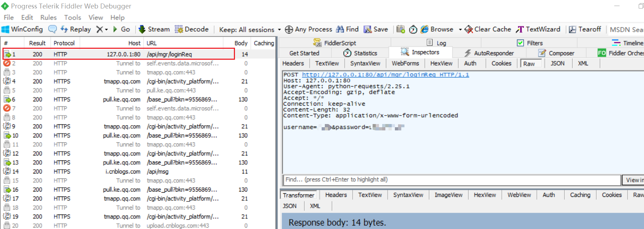Toggle the Filters tab checkbox

click(521, 43)
